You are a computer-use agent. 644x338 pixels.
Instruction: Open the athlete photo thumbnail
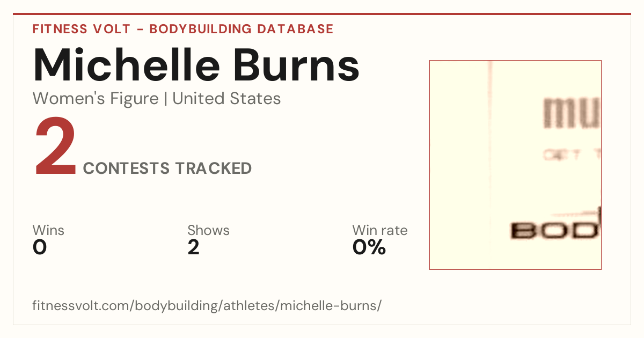pos(515,165)
